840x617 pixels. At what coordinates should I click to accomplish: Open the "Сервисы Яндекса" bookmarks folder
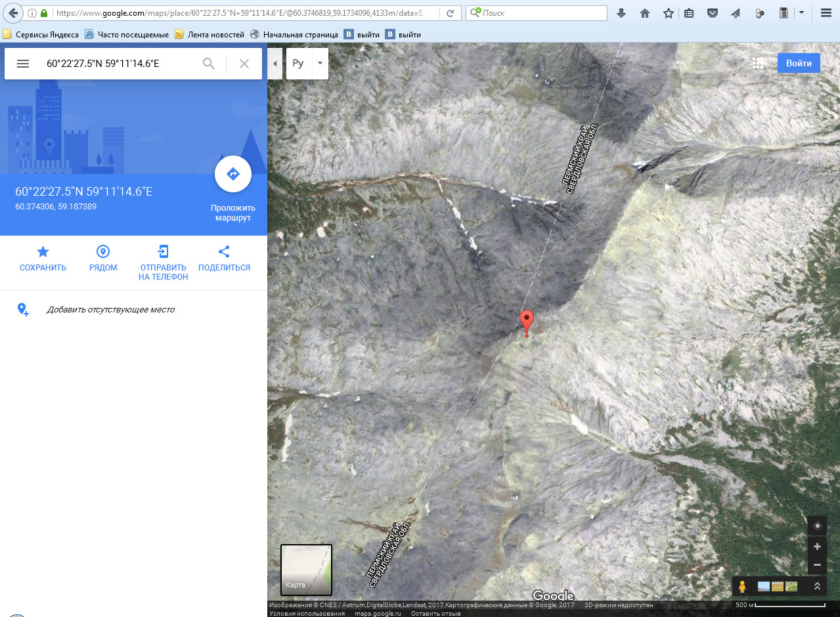tap(41, 34)
